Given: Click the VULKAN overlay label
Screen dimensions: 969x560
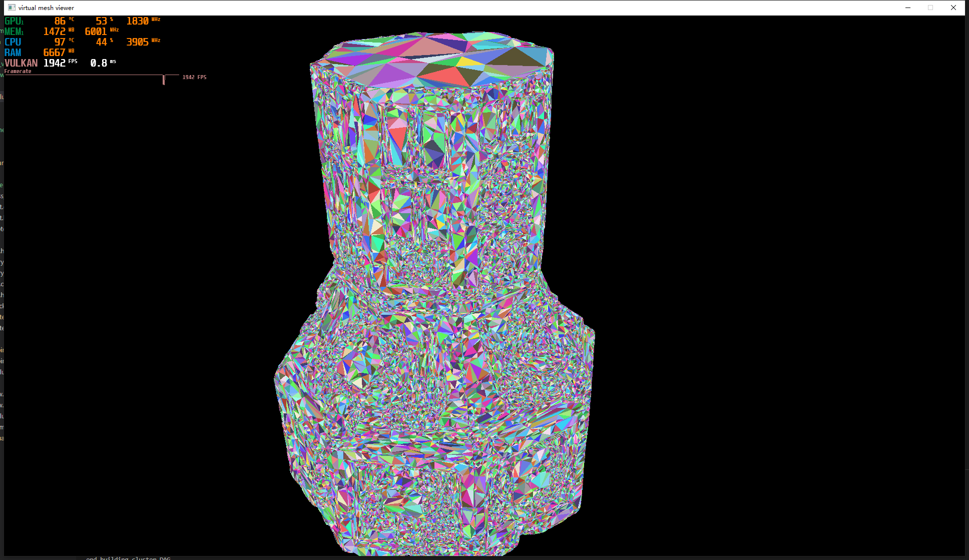Looking at the screenshot, I should (x=21, y=63).
